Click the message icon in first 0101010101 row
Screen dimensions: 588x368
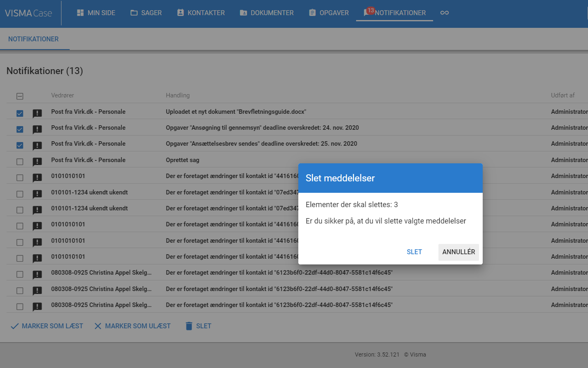tap(37, 178)
